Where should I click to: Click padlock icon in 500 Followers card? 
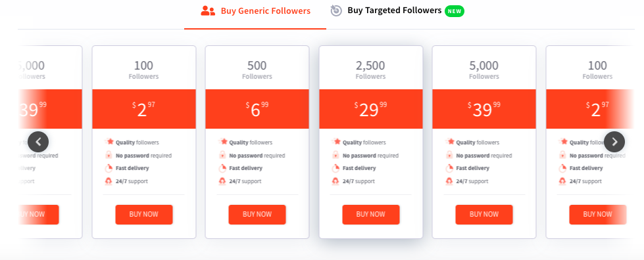222,155
